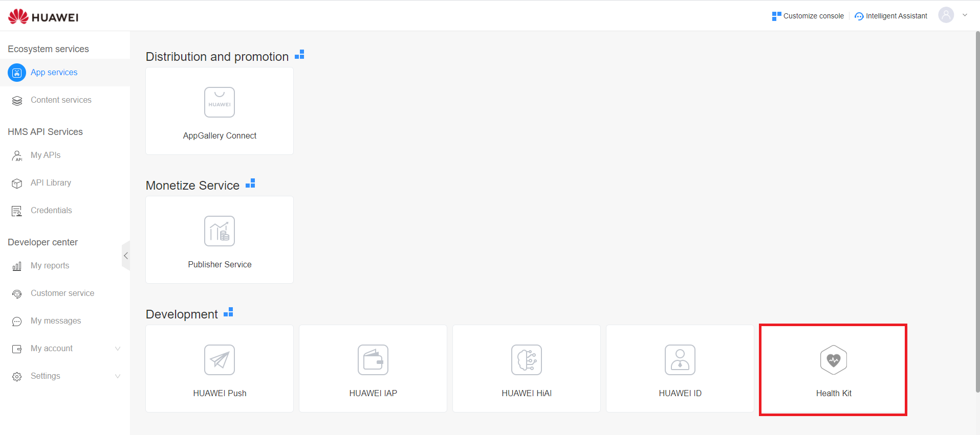
Task: Click the Monetize Service heading
Action: click(192, 186)
